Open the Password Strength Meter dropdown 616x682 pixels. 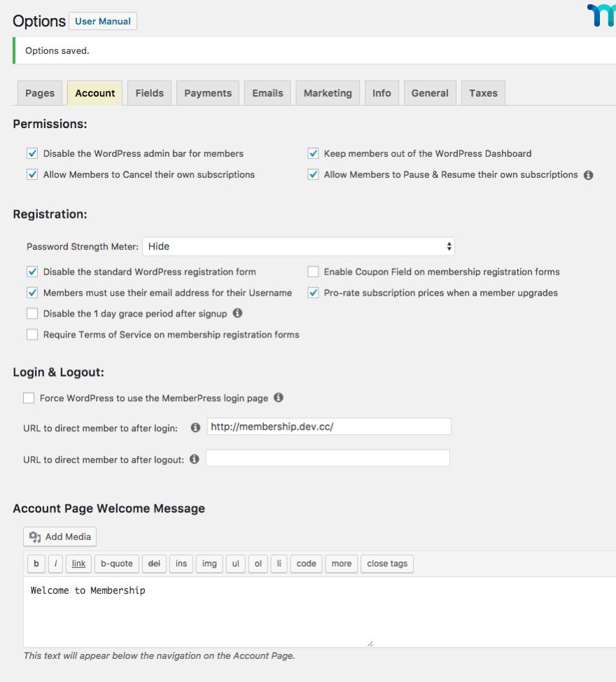tap(299, 246)
